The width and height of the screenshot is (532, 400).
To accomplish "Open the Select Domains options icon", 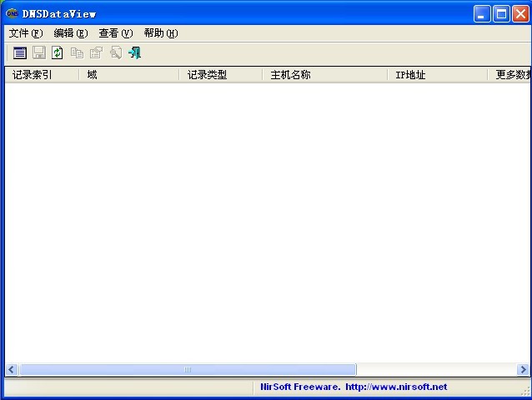I will pyautogui.click(x=20, y=52).
